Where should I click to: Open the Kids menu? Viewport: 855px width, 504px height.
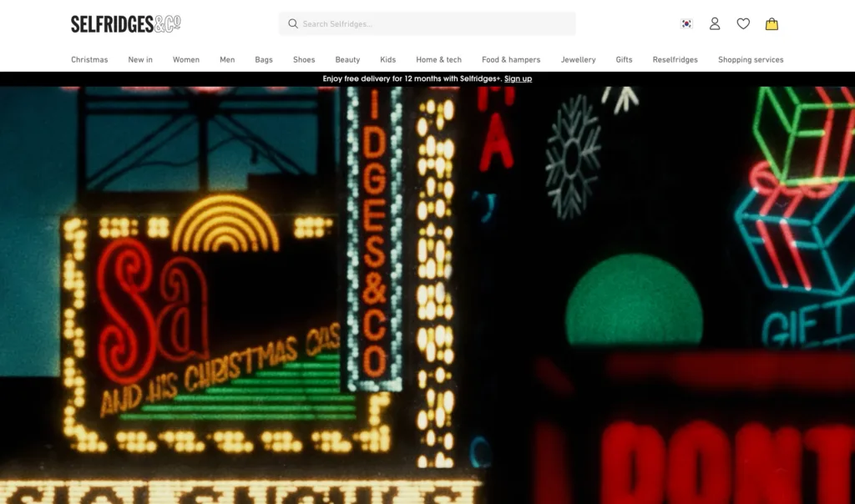point(387,60)
